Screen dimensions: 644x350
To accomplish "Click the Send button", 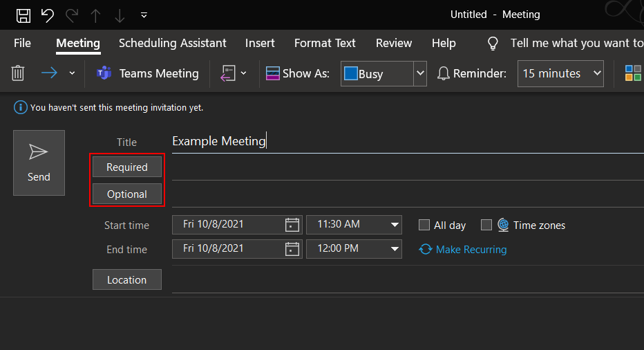I will coord(39,163).
